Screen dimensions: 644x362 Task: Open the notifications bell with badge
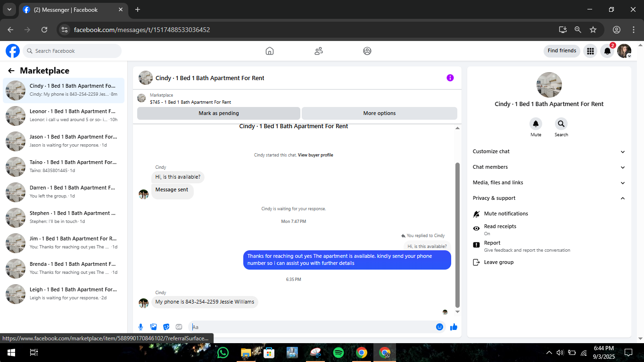608,51
